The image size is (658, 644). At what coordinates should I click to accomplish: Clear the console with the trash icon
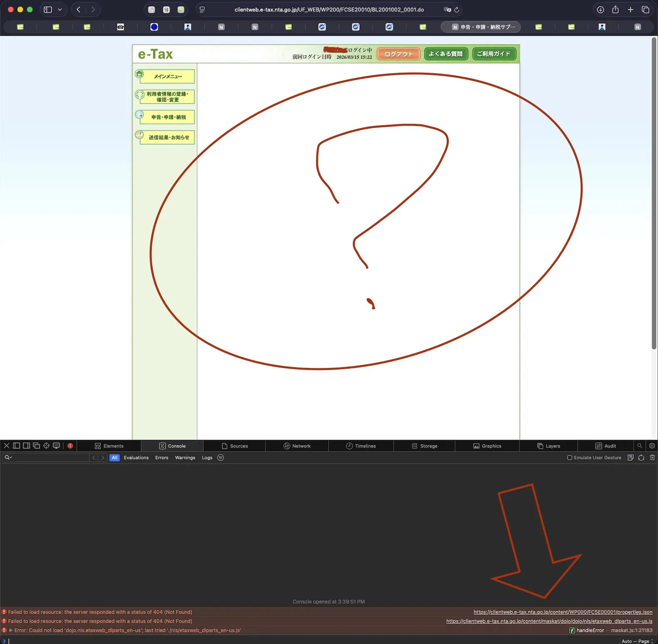[x=652, y=457]
